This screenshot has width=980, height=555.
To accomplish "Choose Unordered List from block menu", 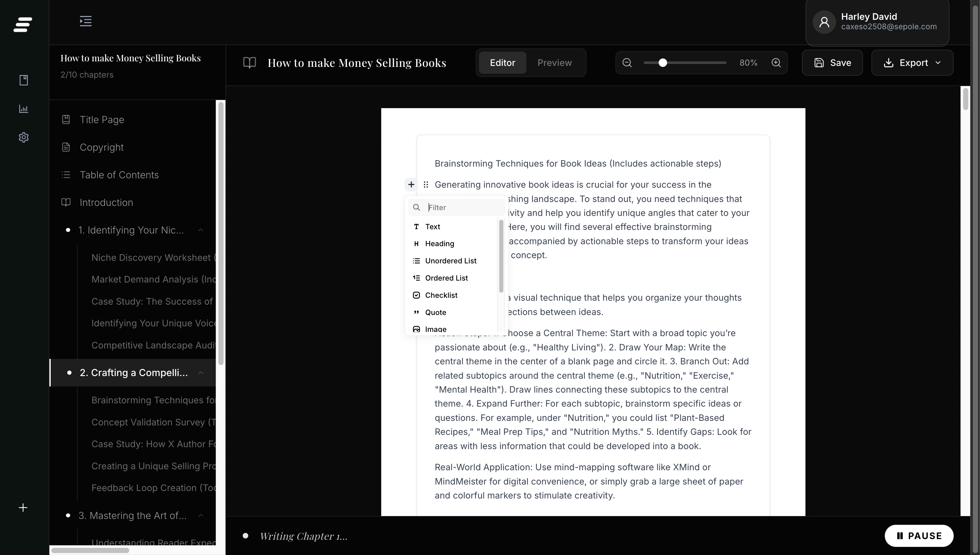I will (x=450, y=261).
